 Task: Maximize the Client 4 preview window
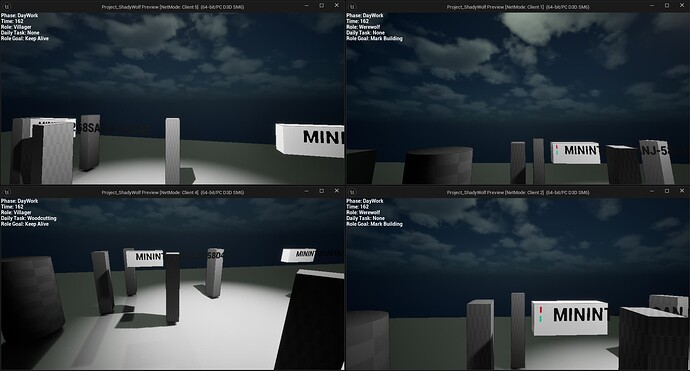pyautogui.click(x=322, y=191)
